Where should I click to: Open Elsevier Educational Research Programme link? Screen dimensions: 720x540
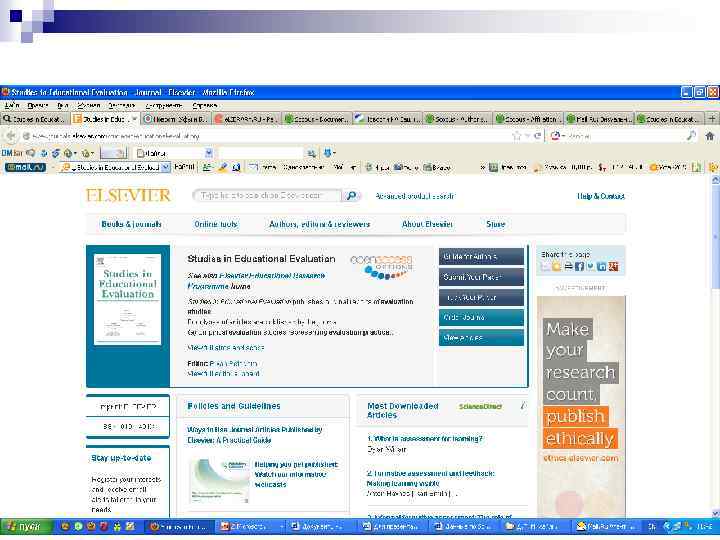258,281
